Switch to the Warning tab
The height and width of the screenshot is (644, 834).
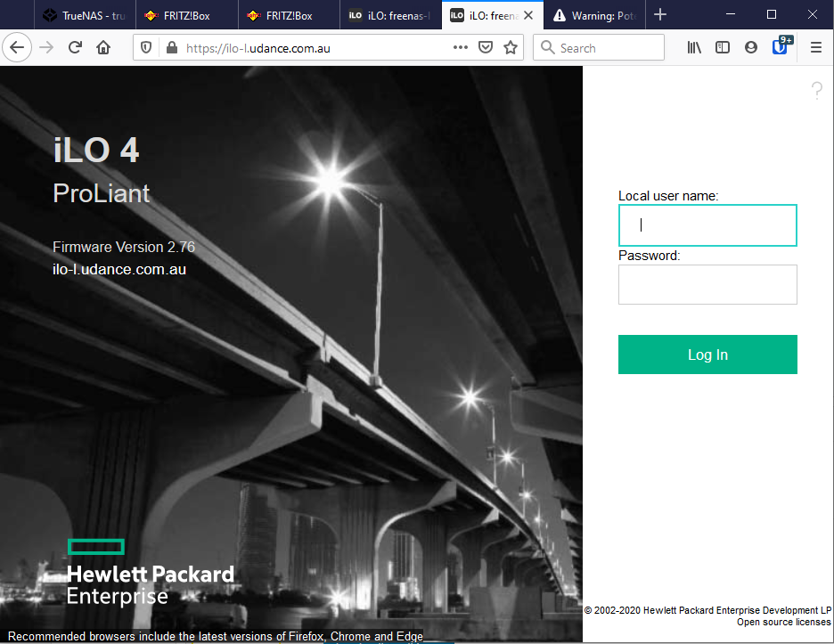click(x=594, y=15)
